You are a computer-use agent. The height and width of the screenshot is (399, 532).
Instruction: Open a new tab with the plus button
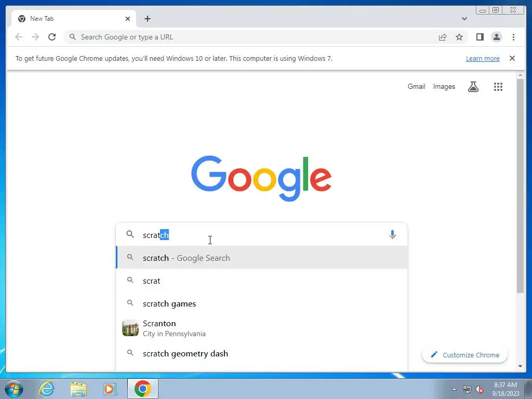coord(147,19)
